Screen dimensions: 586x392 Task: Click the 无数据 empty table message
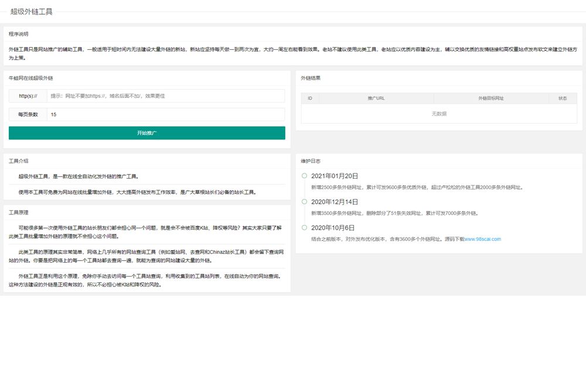[438, 114]
